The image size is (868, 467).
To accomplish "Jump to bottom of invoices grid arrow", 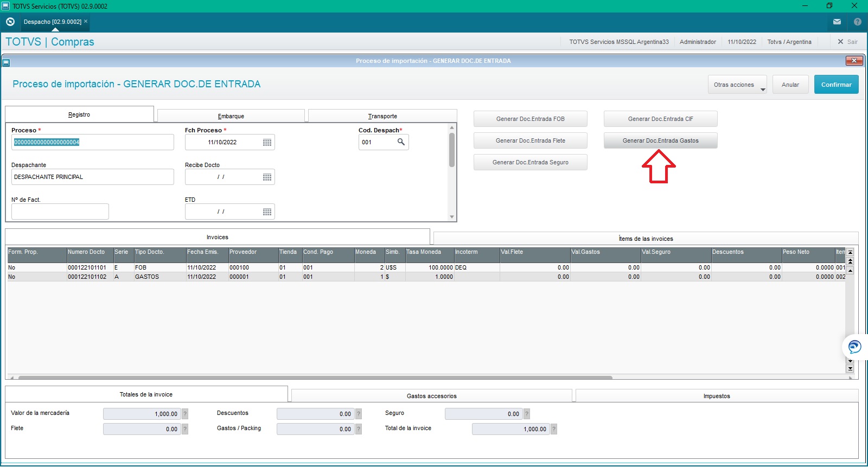I will tap(850, 369).
